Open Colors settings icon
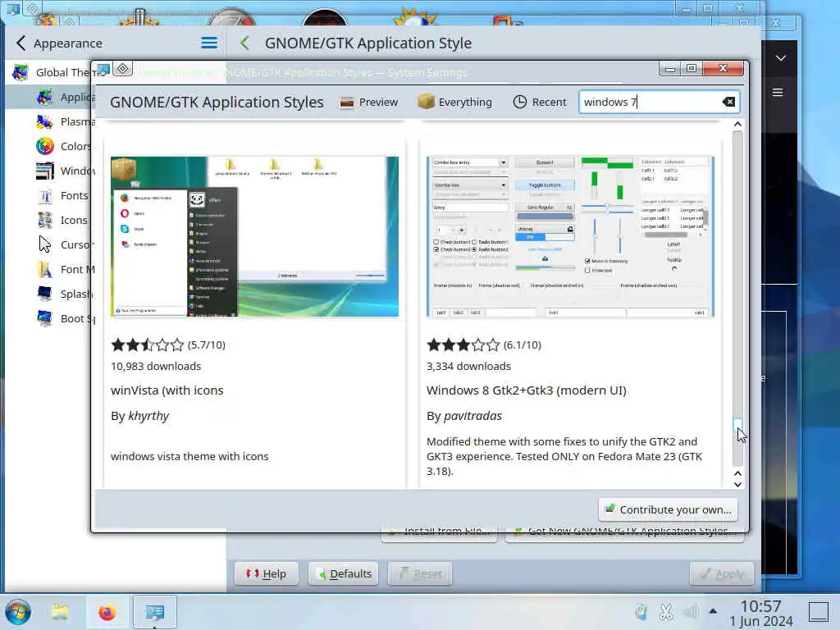The image size is (840, 630). point(45,146)
